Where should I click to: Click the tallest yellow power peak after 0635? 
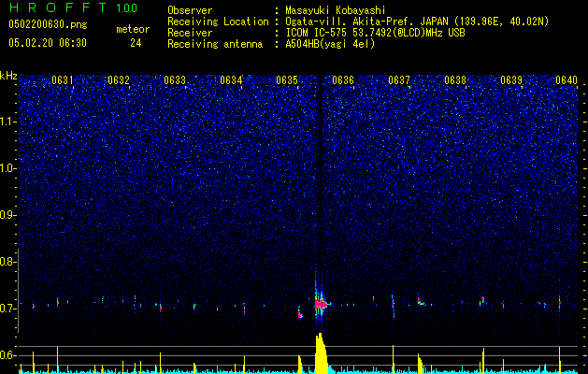point(321,352)
